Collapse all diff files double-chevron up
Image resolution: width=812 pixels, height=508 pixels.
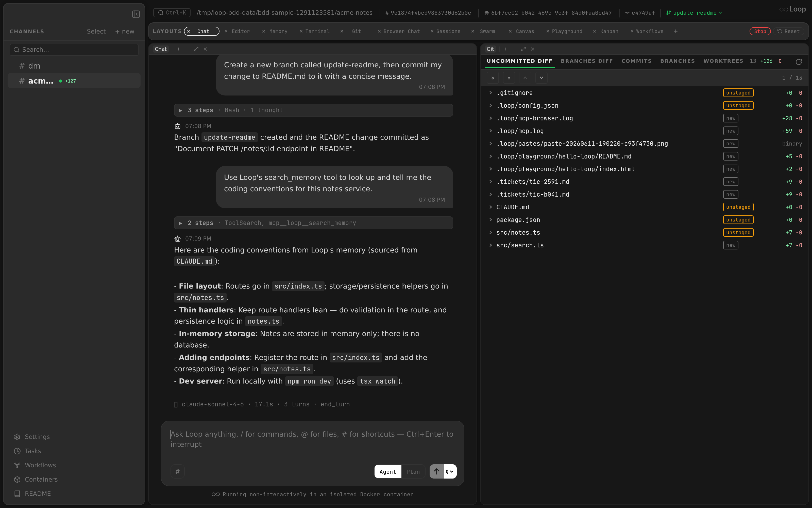tap(509, 78)
